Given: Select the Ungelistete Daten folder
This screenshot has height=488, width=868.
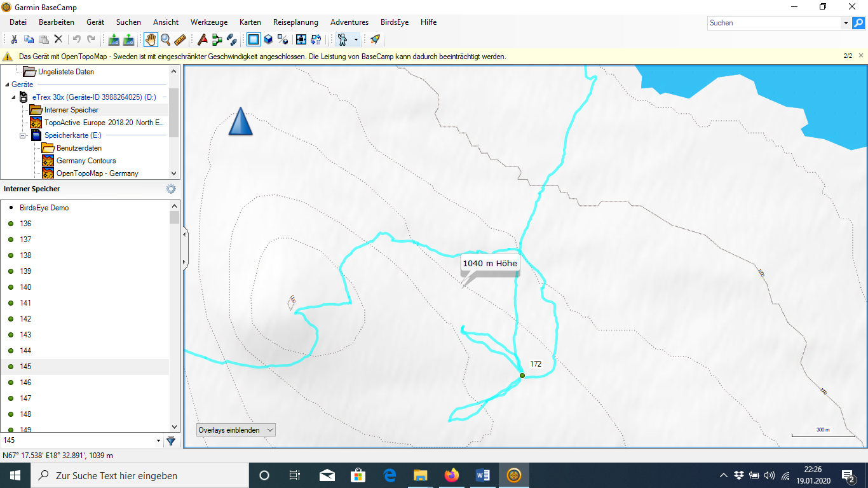Looking at the screenshot, I should coord(66,72).
